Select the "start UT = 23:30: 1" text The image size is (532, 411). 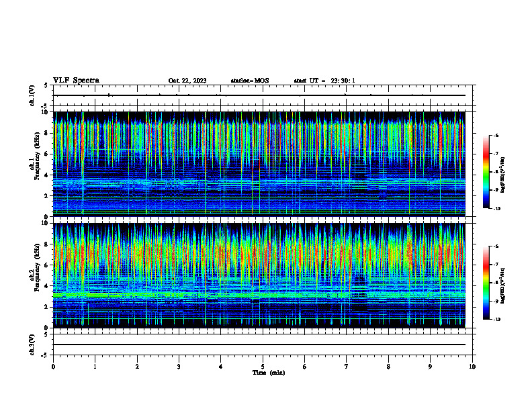[324, 81]
